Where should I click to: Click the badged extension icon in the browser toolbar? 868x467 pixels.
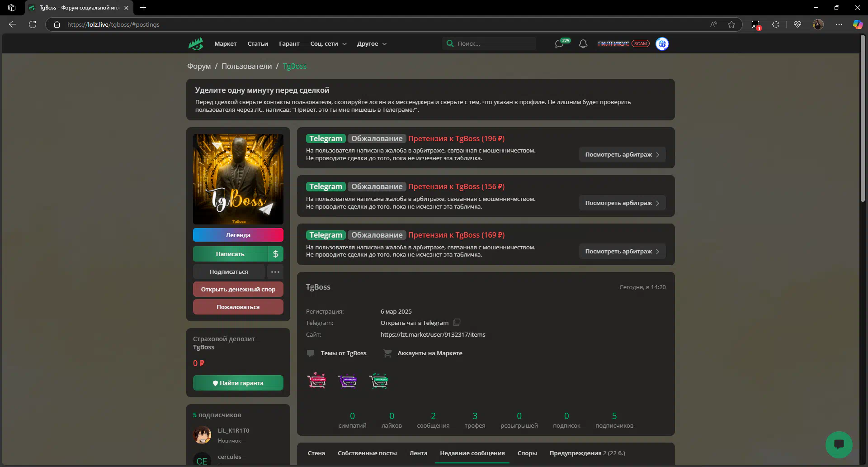point(756,25)
